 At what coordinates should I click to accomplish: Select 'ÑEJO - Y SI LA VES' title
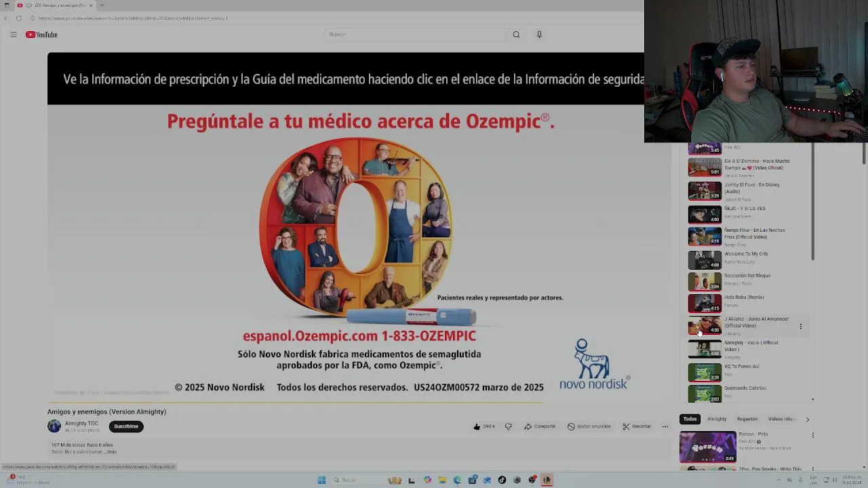[745, 209]
